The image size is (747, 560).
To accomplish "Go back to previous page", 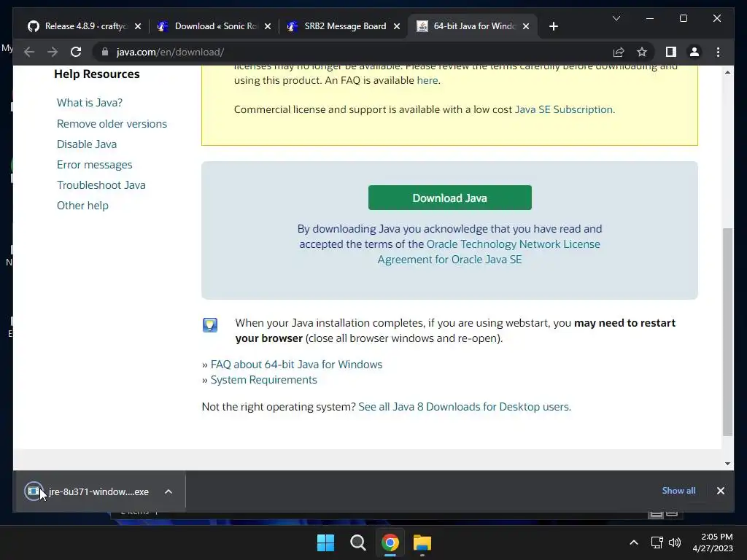I will click(x=29, y=52).
